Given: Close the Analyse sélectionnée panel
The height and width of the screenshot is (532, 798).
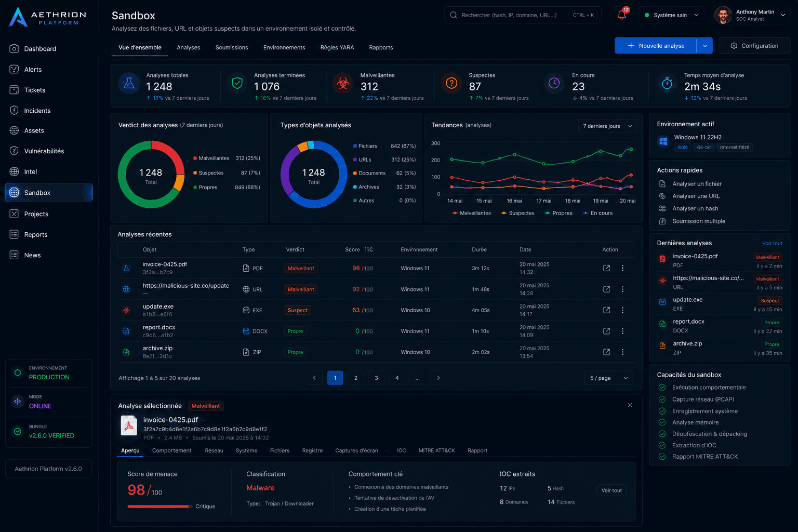Looking at the screenshot, I should click(630, 405).
